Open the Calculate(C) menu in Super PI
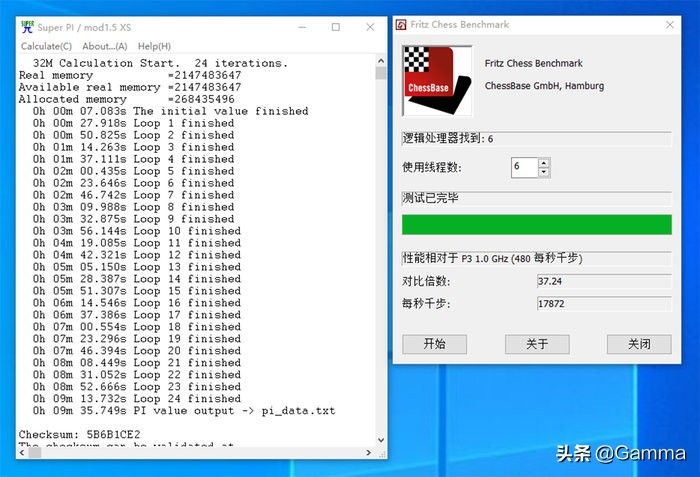 [x=46, y=46]
